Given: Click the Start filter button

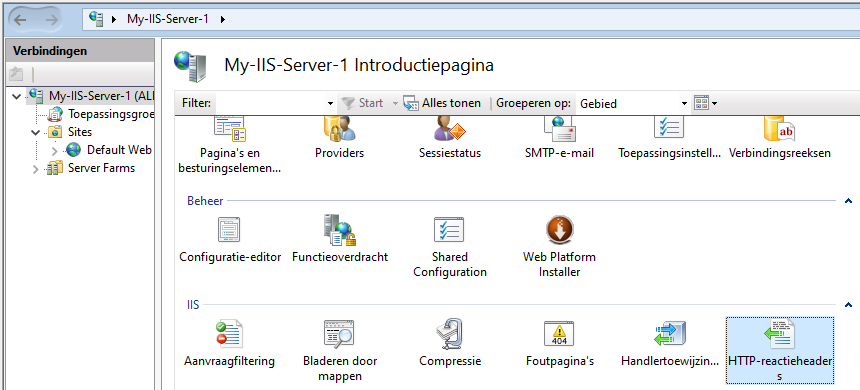Looking at the screenshot, I should (363, 103).
